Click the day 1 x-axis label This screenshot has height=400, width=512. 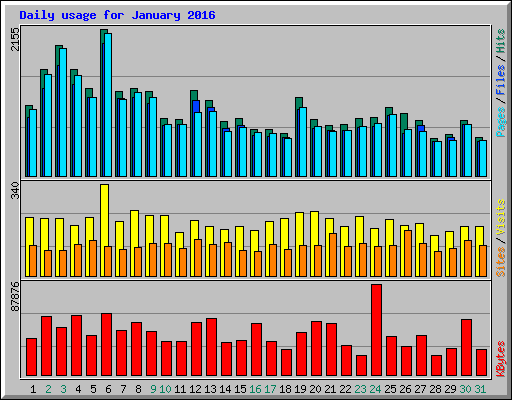pos(33,389)
